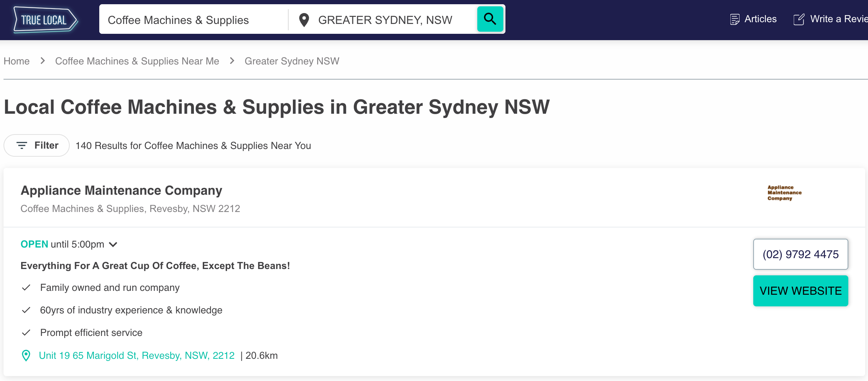This screenshot has width=868, height=381.
Task: Open the Revesby street address link
Action: point(137,356)
